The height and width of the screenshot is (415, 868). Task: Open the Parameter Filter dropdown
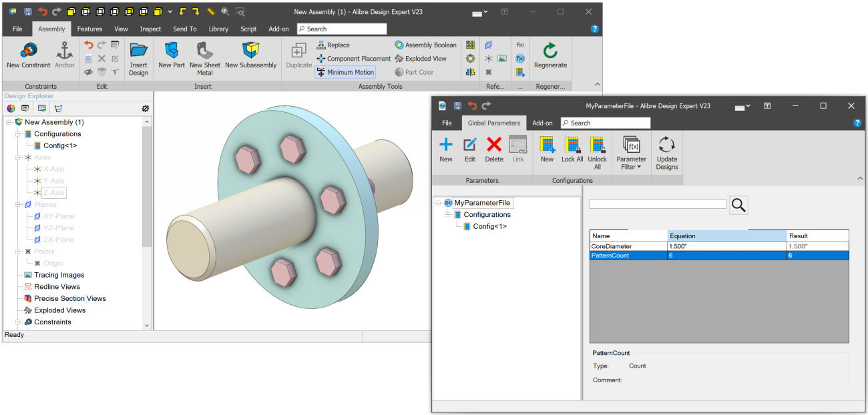tap(632, 153)
